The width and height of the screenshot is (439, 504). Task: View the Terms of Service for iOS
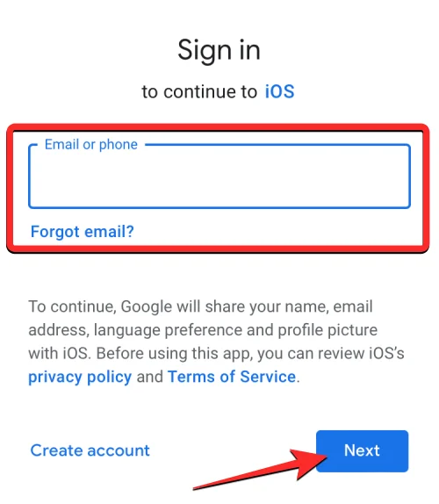232,377
